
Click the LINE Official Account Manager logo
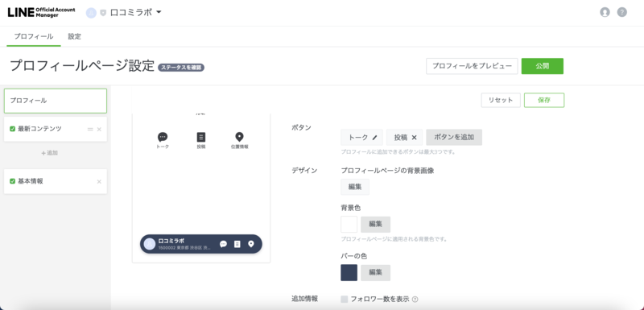[x=41, y=12]
